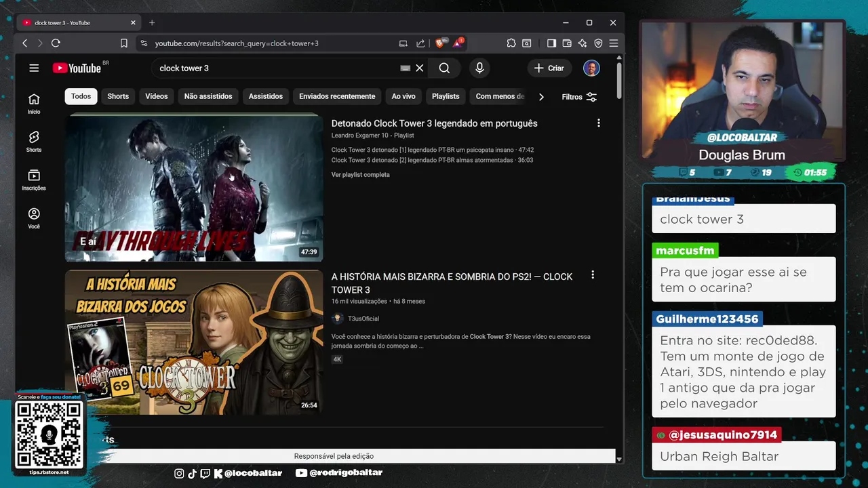868x488 pixels.
Task: Open the three-dot menu for the T3usOficial video
Action: [593, 275]
